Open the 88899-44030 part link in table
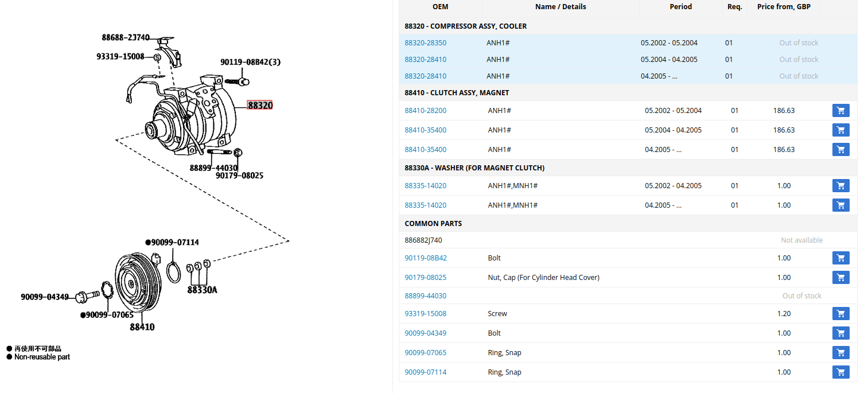Viewport: 868px width, 393px height. click(425, 296)
